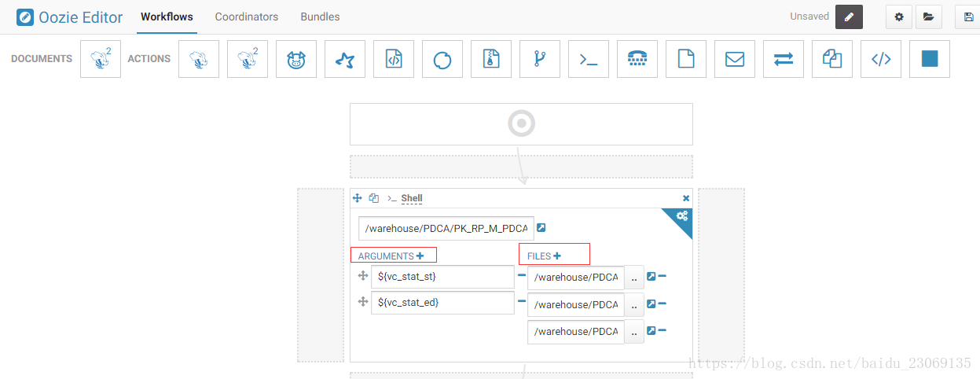Switch to the Workflows tab

pyautogui.click(x=167, y=17)
